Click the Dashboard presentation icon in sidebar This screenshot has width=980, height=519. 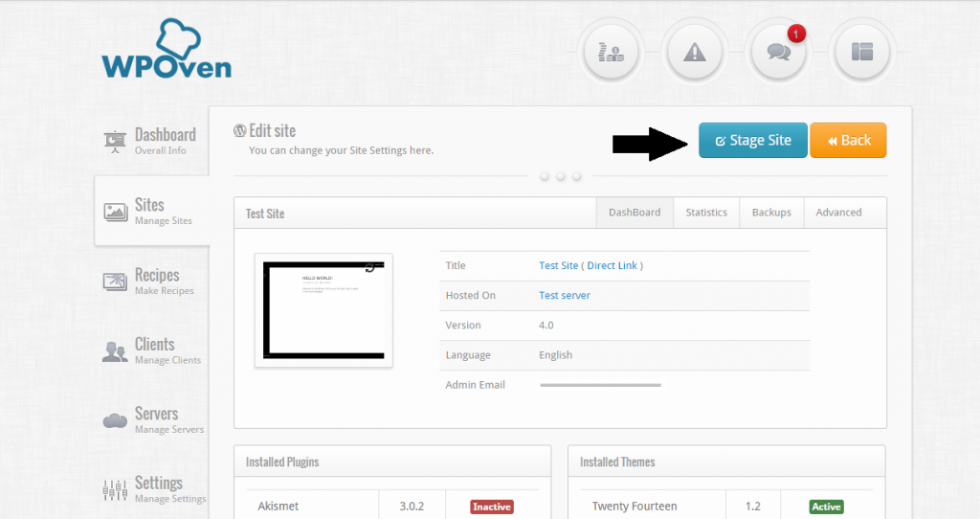point(115,142)
